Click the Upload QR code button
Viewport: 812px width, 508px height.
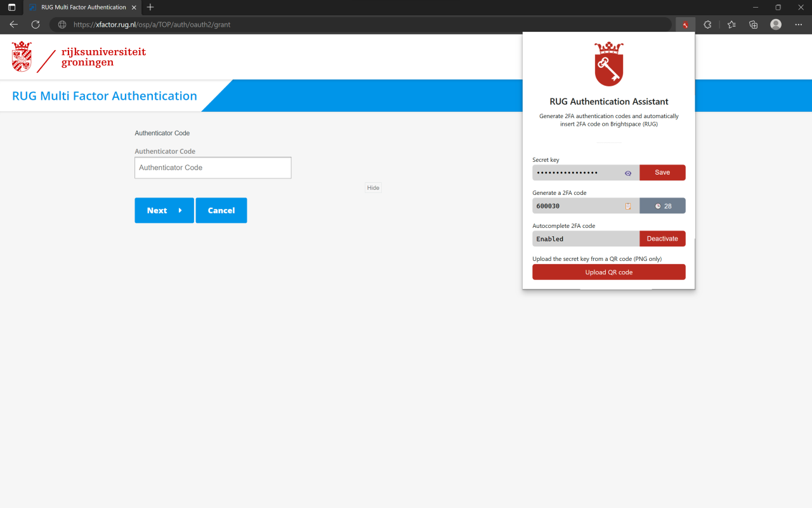(x=609, y=272)
